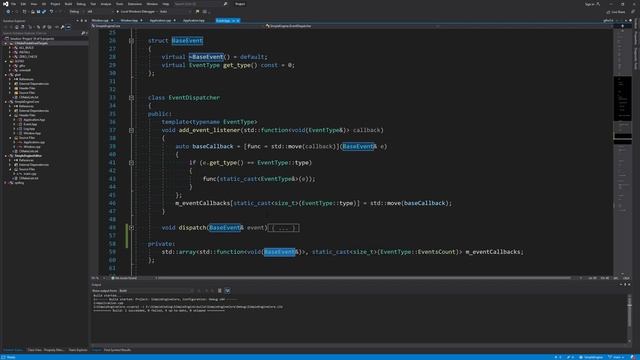This screenshot has height=360, width=640.
Task: Click Search Solution Explorer field
Action: point(41,33)
